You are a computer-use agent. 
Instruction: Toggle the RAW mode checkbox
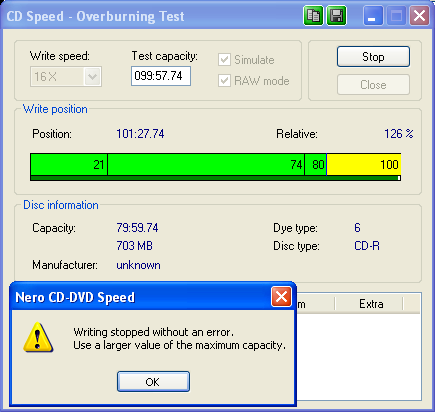point(224,81)
